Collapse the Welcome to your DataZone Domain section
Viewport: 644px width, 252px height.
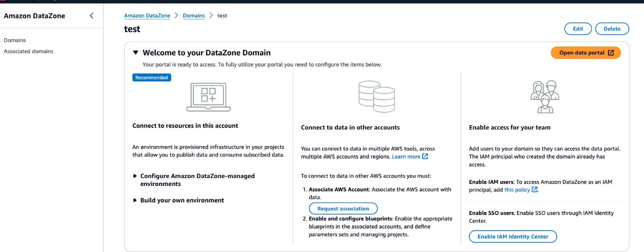pyautogui.click(x=135, y=52)
